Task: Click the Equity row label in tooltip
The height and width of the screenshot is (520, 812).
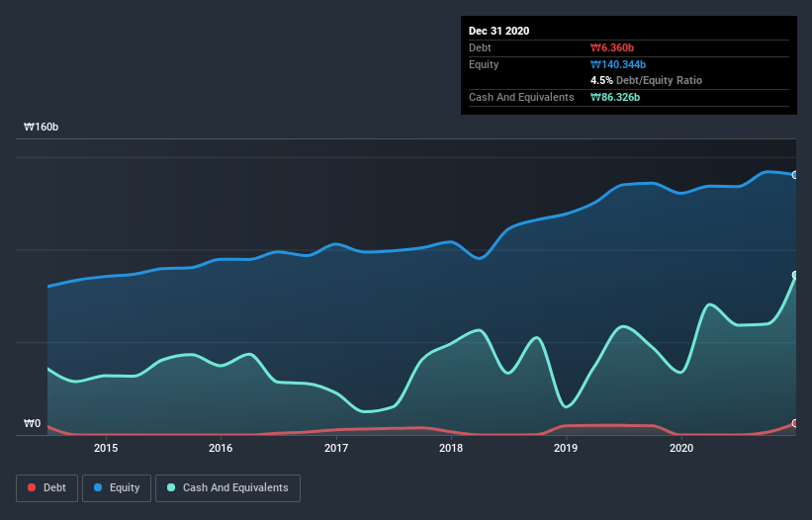Action: [484, 64]
